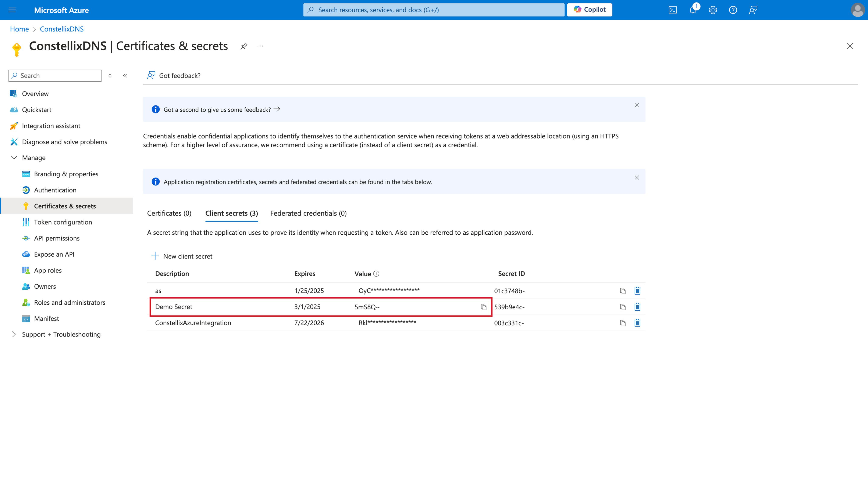Expand Support + Troubleshooting section
Viewport: 868px width, 498px height.
click(x=14, y=334)
